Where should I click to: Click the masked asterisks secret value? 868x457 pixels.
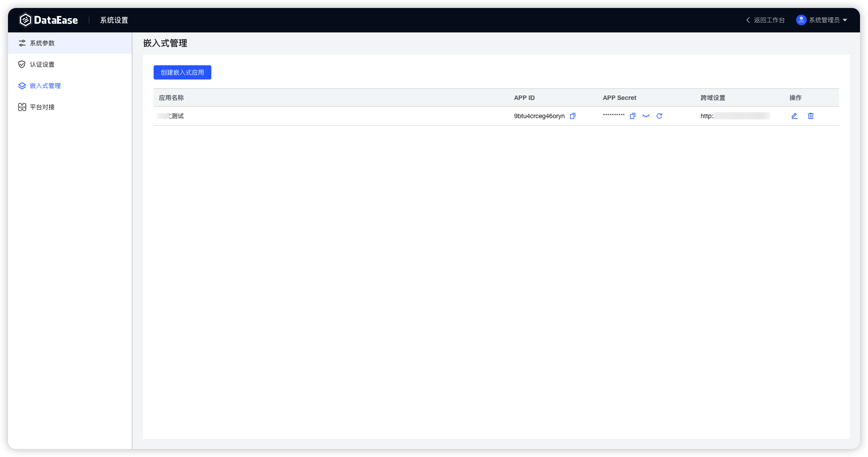[614, 115]
